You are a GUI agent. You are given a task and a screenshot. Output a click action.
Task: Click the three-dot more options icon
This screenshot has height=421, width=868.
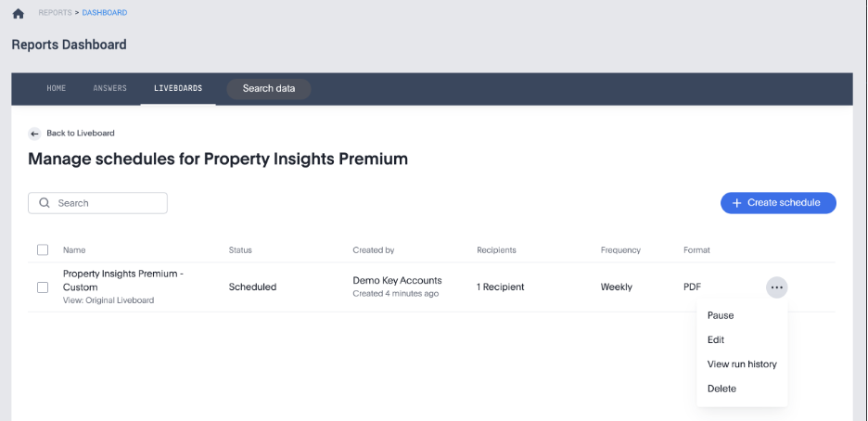[777, 287]
